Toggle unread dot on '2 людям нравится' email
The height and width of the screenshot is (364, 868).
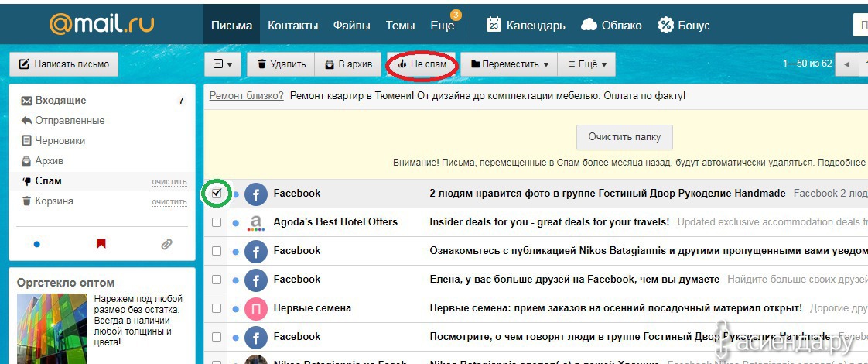(x=235, y=194)
